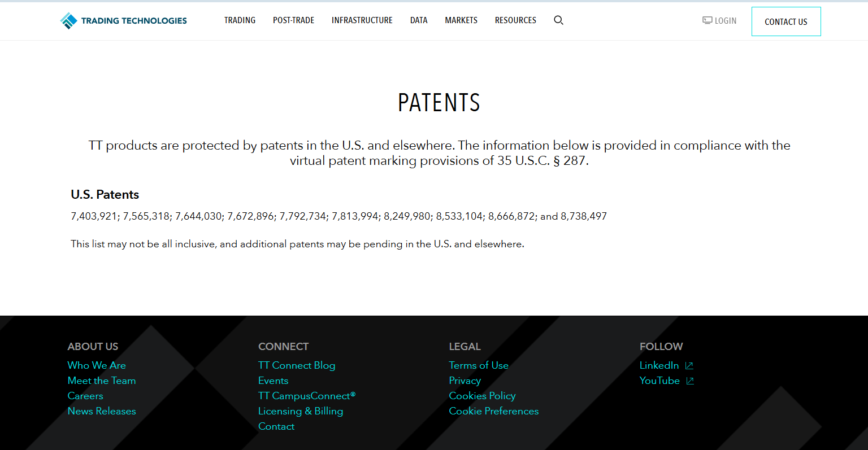Follow the LinkedIn link
The image size is (868, 450).
tap(659, 365)
